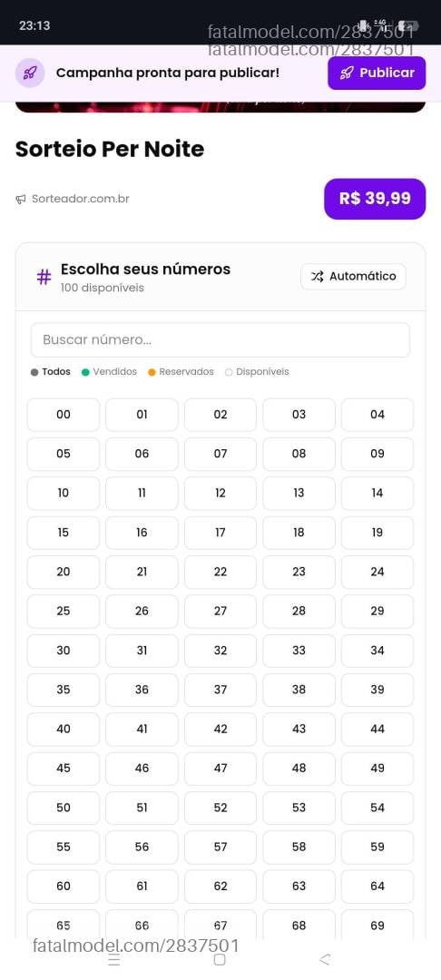Filter by Vendidos numbers
The height and width of the screenshot is (980, 441).
109,372
